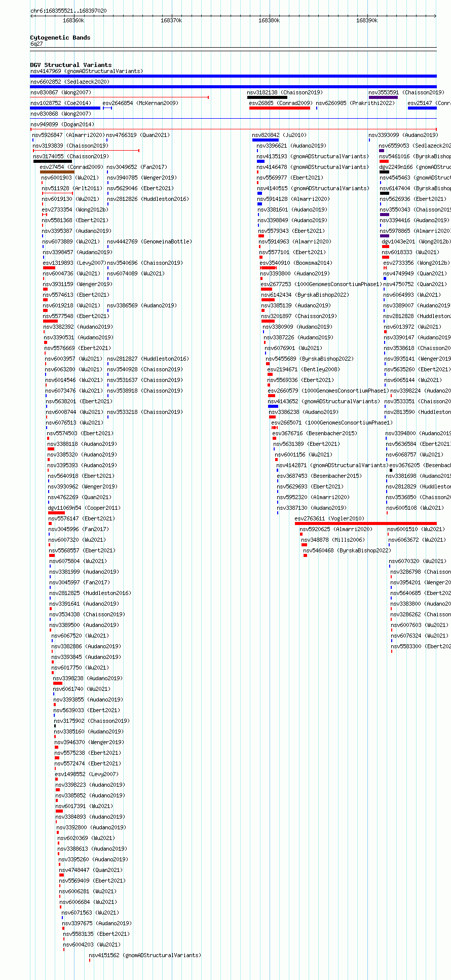Click the blue bar under nsv820842 (Ju2010)
Image resolution: width=451 pixels, height=980 pixels.
pyautogui.click(x=266, y=140)
